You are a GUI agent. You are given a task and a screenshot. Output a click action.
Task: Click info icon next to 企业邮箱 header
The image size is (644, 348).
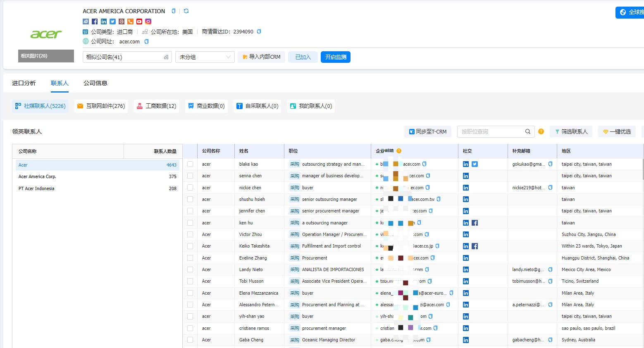(399, 151)
